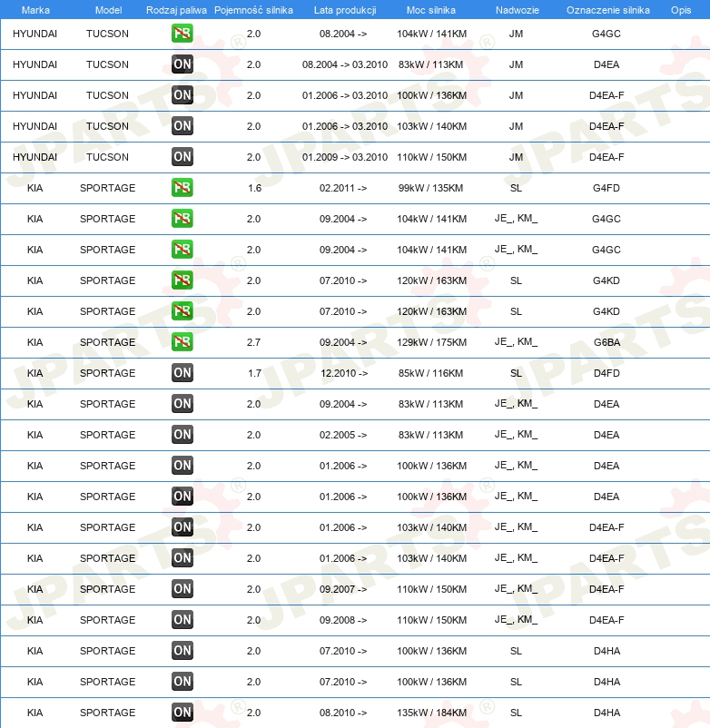Select the '02.2005 ->' production date cell
Viewport: 710px width, 728px height.
343,435
